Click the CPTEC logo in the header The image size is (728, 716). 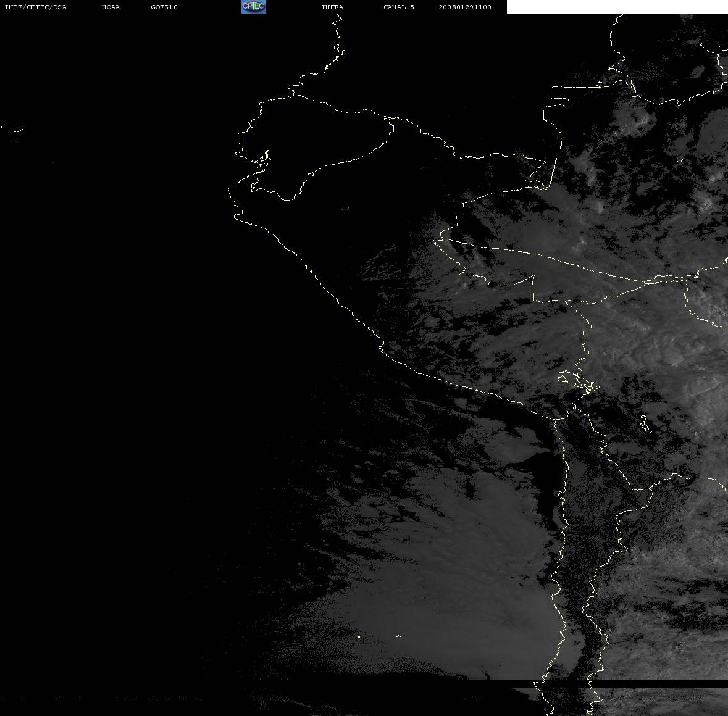point(254,7)
